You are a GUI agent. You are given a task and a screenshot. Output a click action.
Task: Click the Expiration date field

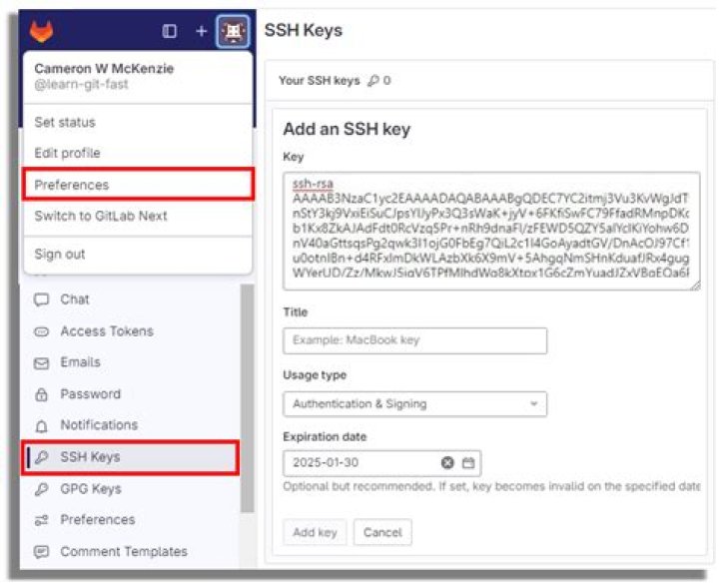(381, 463)
